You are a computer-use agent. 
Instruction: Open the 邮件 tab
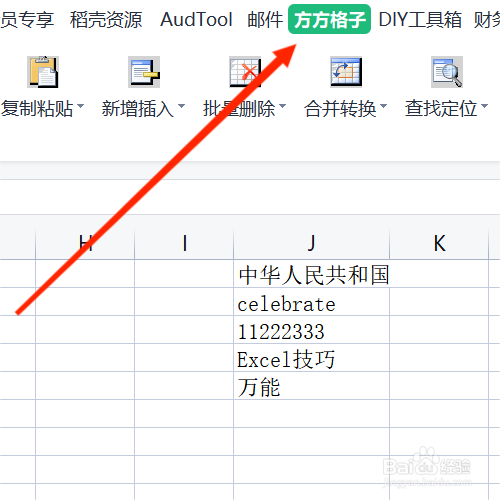click(265, 19)
